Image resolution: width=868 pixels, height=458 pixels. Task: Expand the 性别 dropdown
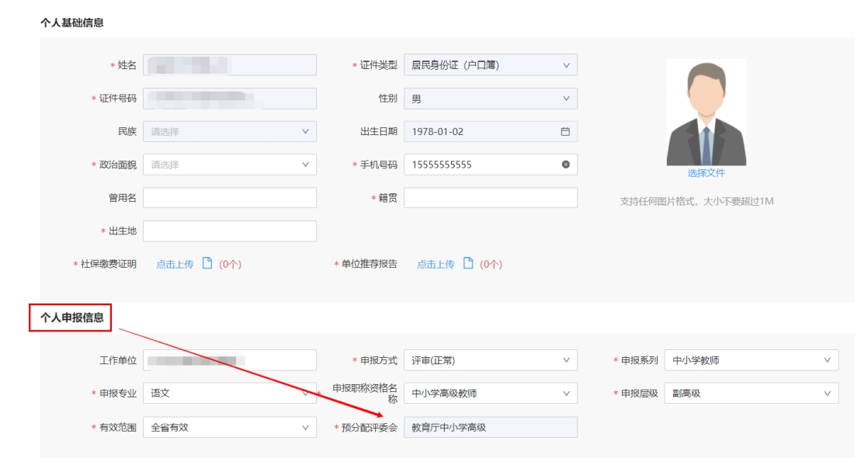(x=490, y=99)
